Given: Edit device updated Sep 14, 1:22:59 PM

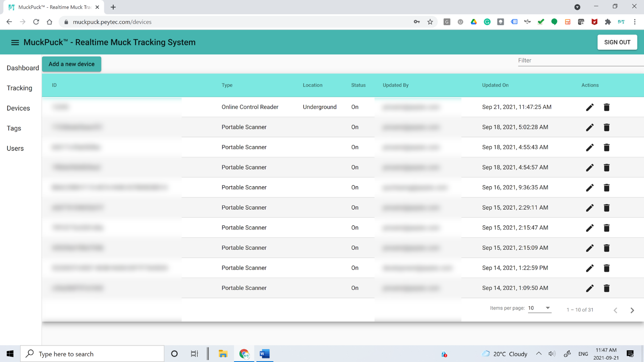Looking at the screenshot, I should (x=590, y=268).
